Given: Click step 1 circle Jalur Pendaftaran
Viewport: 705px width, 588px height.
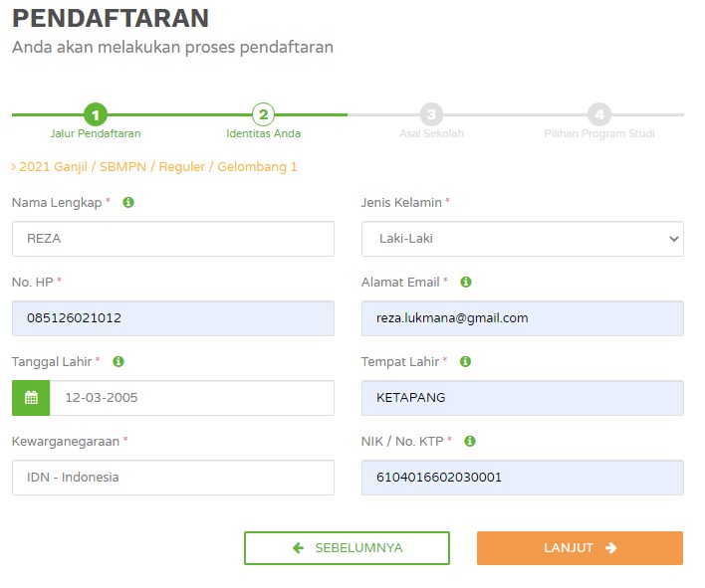Looking at the screenshot, I should pyautogui.click(x=96, y=114).
